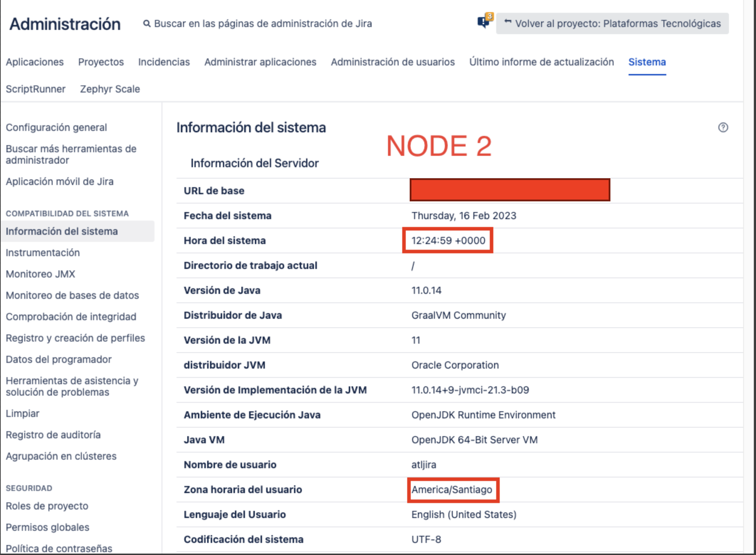756x555 pixels.
Task: Open Administración de usuarios tab
Action: click(x=393, y=62)
